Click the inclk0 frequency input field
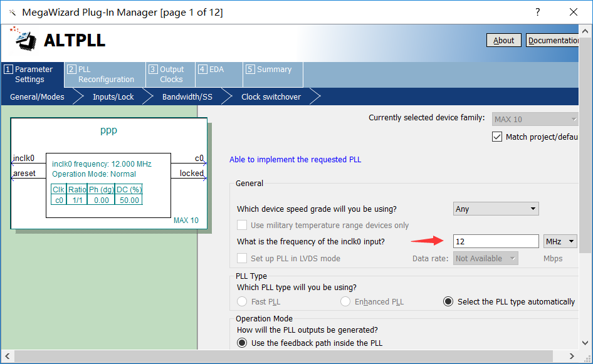The image size is (593, 364). (x=495, y=241)
